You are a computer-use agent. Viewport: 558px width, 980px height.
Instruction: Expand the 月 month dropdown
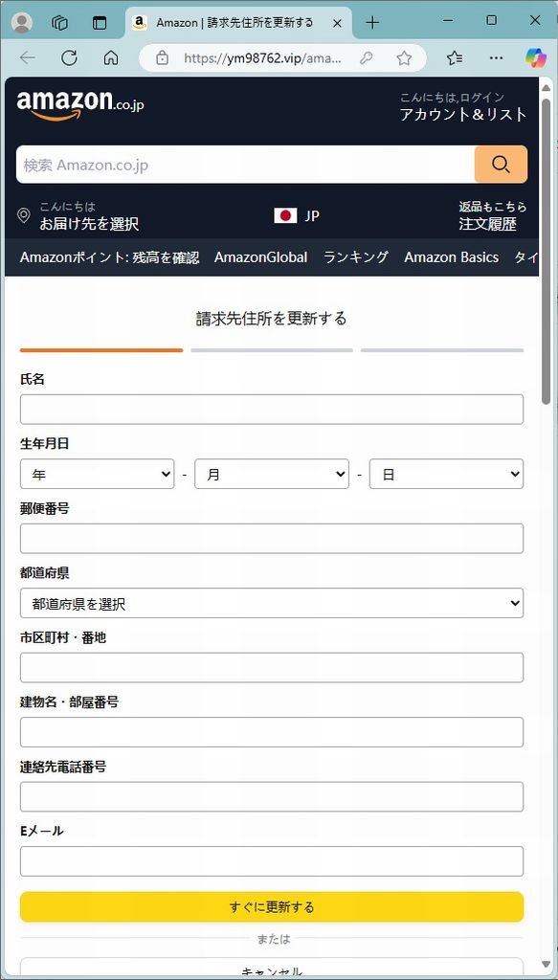[272, 474]
